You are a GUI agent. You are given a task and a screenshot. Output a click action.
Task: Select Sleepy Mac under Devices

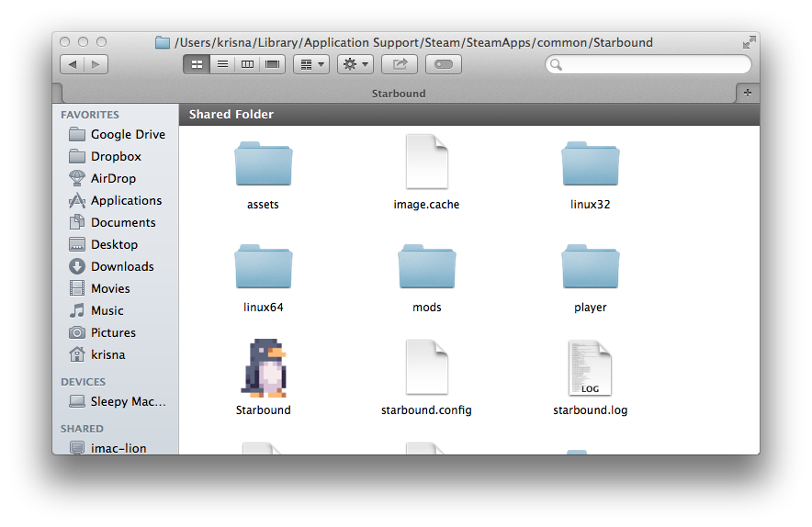point(118,402)
